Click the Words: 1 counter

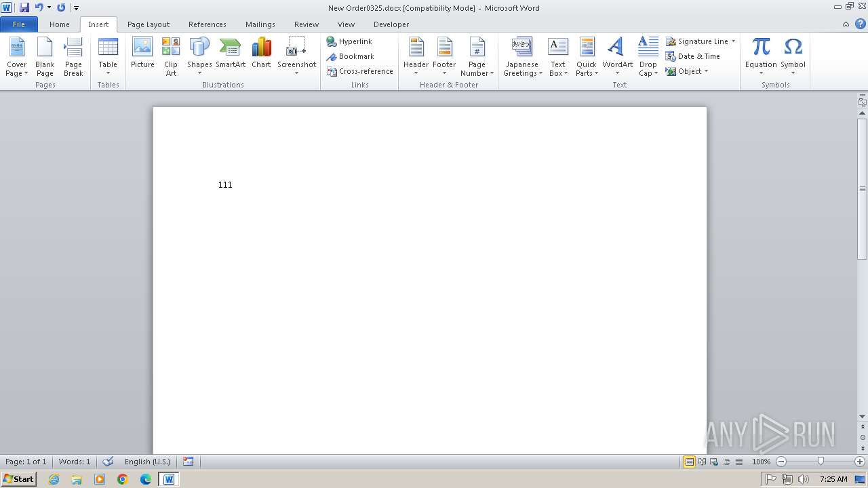point(75,462)
